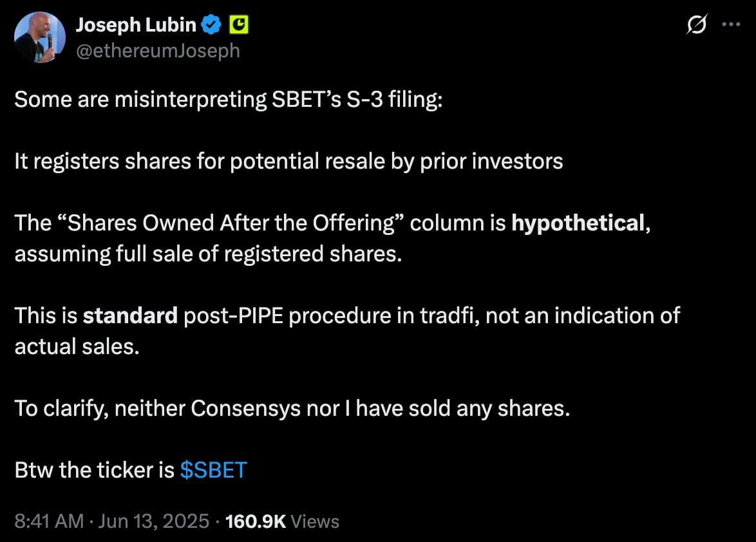Open the three-dot more options menu
This screenshot has width=756, height=542.
click(731, 24)
